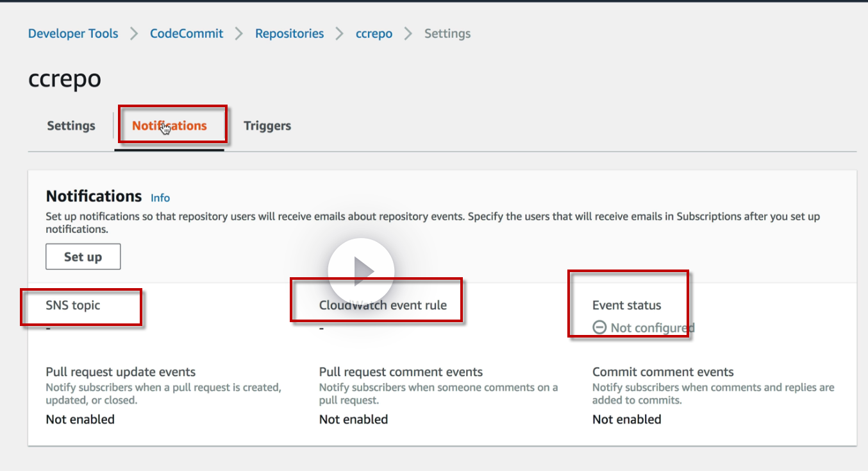This screenshot has height=471, width=868.
Task: Click the CloudWatch event rule label
Action: (x=383, y=305)
